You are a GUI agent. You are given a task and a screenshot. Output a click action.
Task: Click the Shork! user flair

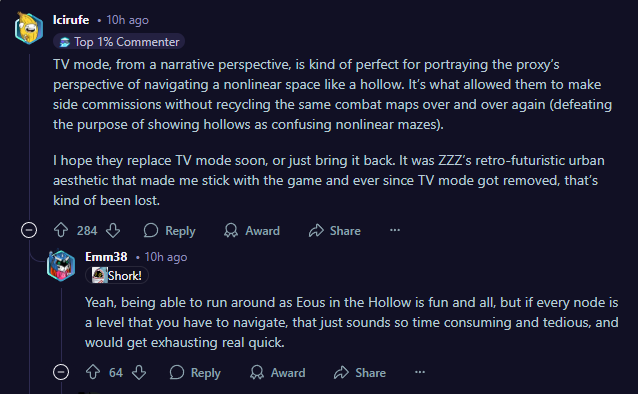117,276
